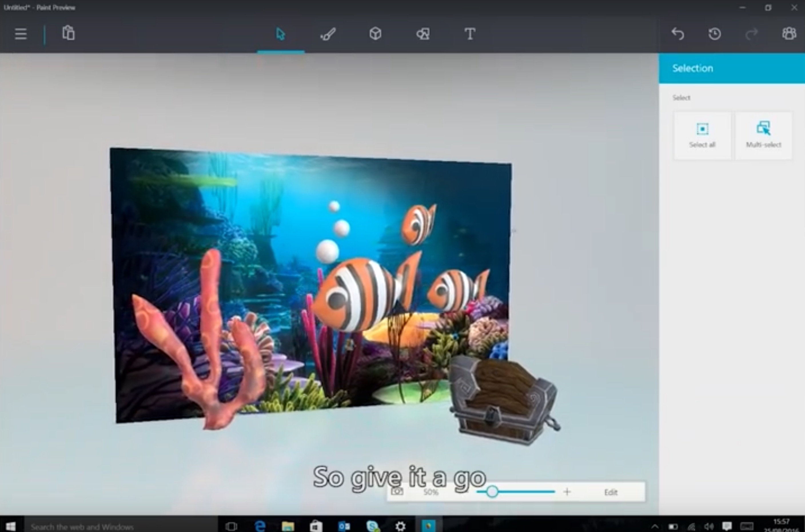Click the 50% zoom value
This screenshot has width=805, height=532.
(431, 492)
